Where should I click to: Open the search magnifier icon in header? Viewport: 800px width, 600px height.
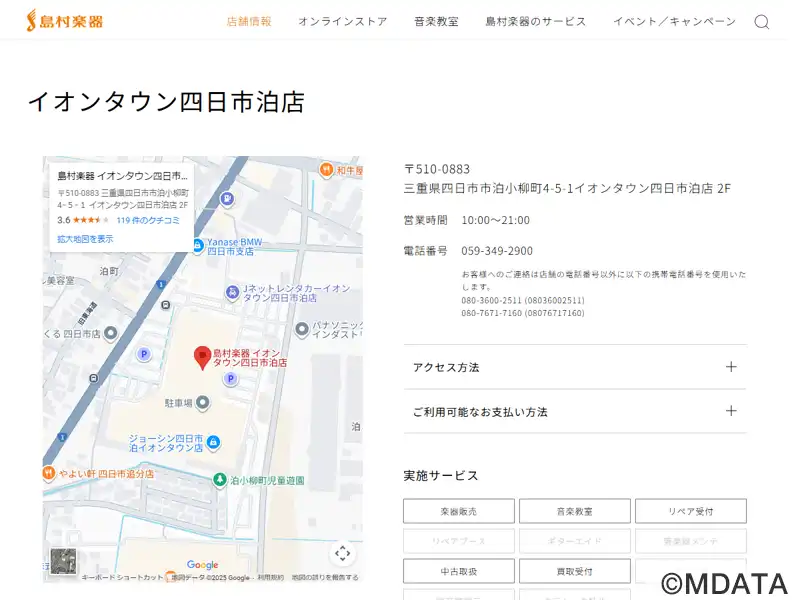[761, 22]
